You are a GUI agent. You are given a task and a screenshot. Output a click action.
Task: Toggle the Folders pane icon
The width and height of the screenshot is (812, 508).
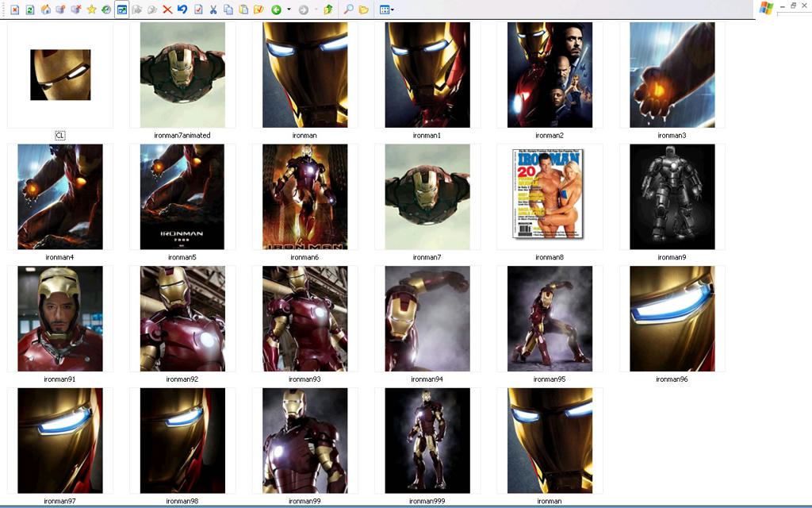point(363,10)
